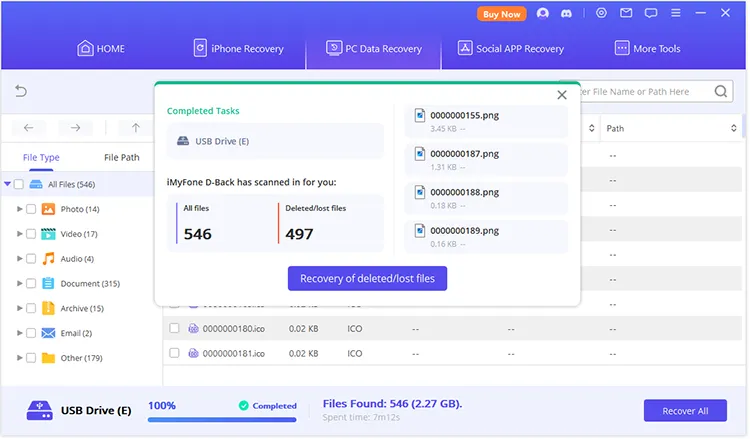
Task: Click the Path column header
Action: (615, 128)
